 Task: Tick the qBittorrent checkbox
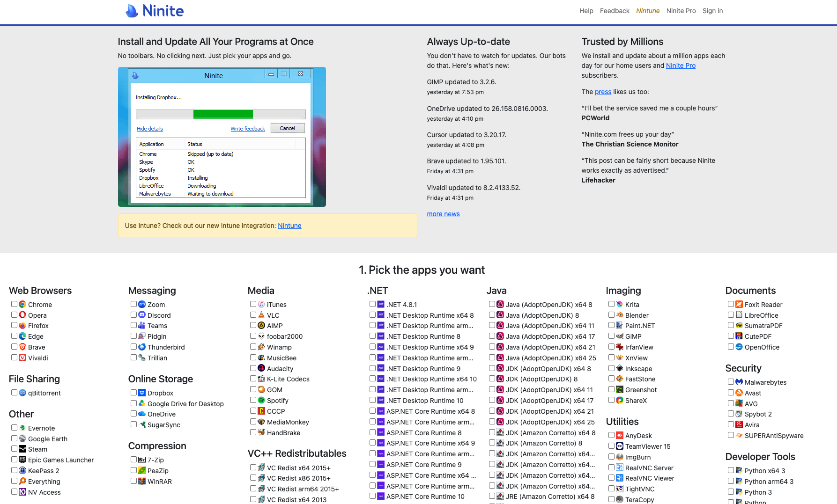click(15, 393)
